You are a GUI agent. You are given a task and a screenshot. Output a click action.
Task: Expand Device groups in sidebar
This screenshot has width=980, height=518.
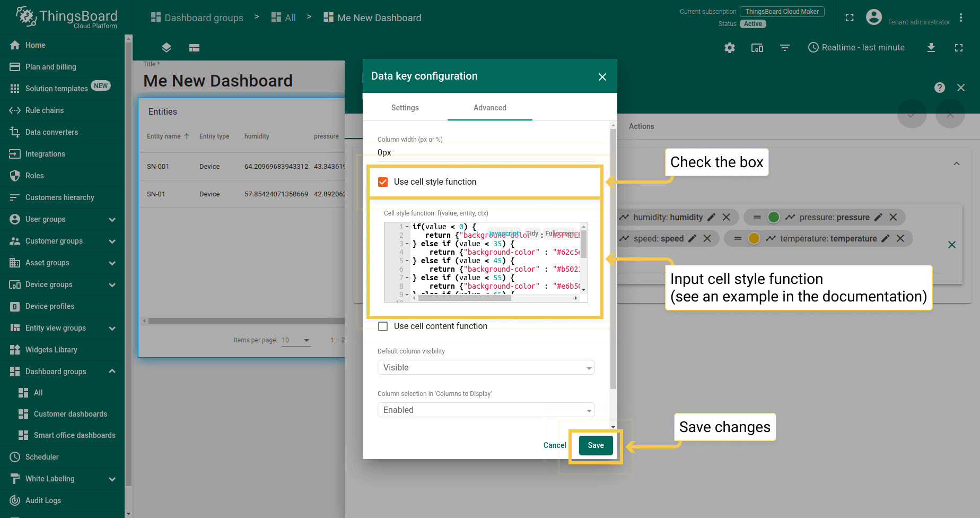(x=112, y=284)
